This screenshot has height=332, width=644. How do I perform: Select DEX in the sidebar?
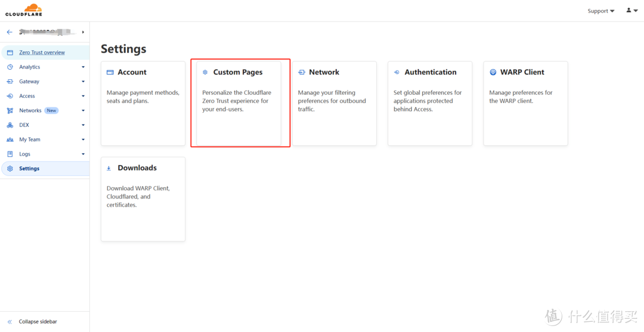point(24,125)
